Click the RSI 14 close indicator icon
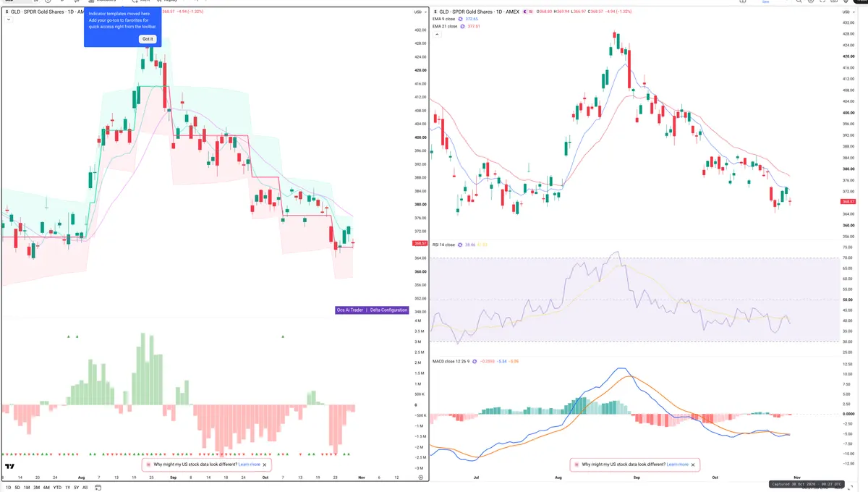The height and width of the screenshot is (492, 868). coord(460,245)
